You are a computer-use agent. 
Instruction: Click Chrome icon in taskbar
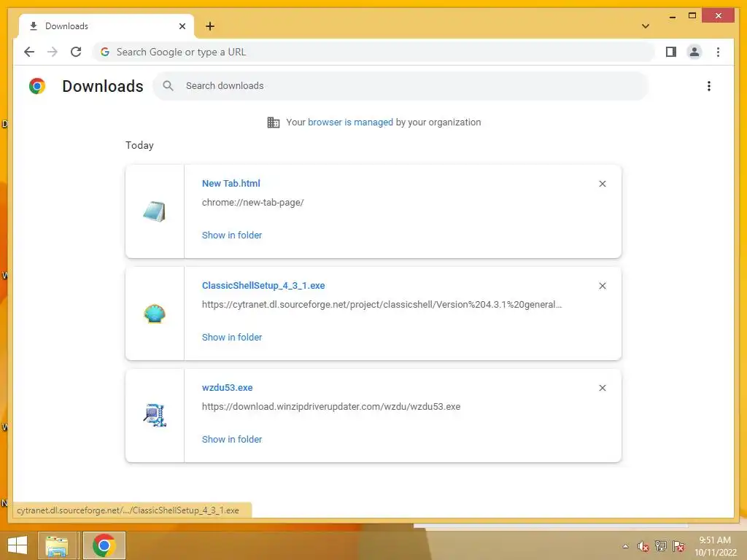tap(104, 545)
